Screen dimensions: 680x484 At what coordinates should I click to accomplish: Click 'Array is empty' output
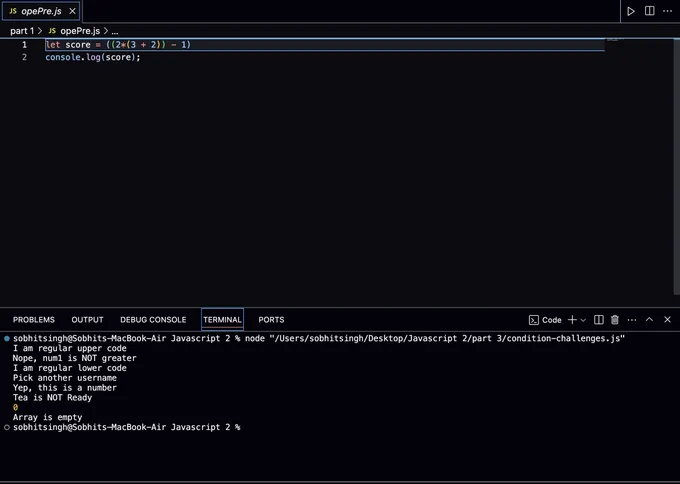(47, 417)
